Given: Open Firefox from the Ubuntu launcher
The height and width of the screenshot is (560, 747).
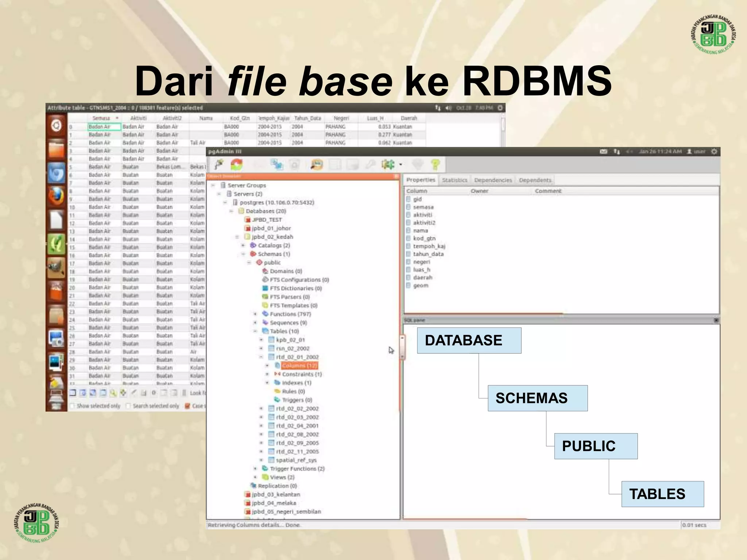Looking at the screenshot, I should point(56,197).
